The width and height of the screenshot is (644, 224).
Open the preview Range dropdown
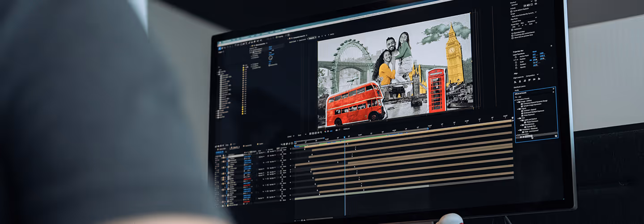525,13
